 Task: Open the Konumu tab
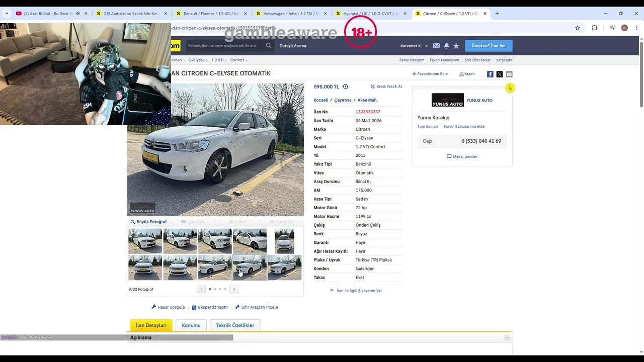tap(191, 325)
